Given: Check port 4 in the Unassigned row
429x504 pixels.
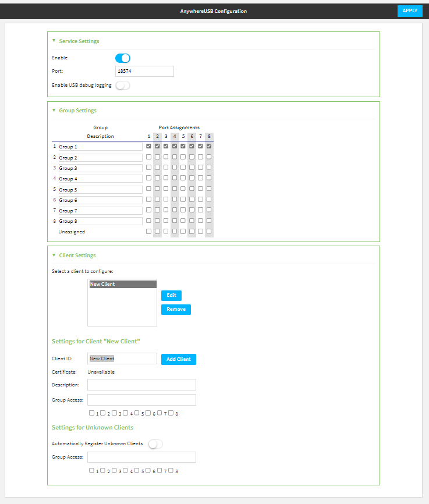Looking at the screenshot, I should 175,231.
